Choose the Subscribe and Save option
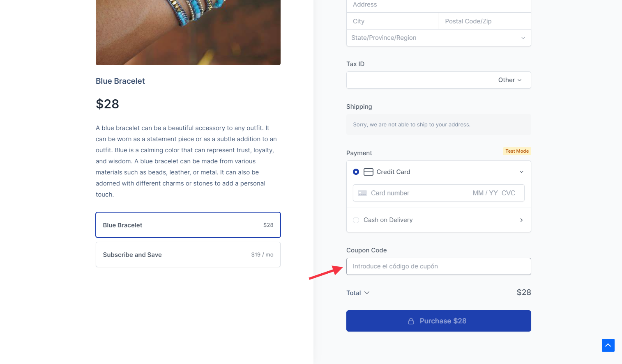This screenshot has width=622, height=364. 188,254
